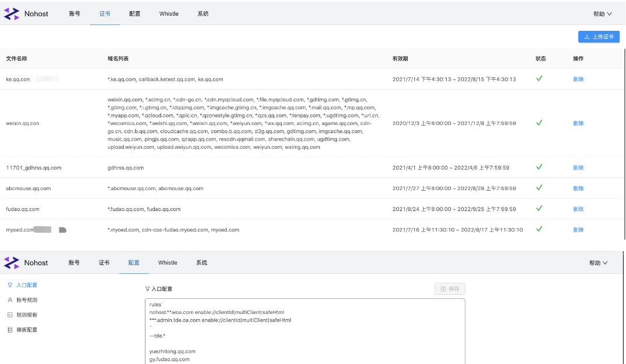Click the 上传证书 upload certificate button

pyautogui.click(x=599, y=37)
